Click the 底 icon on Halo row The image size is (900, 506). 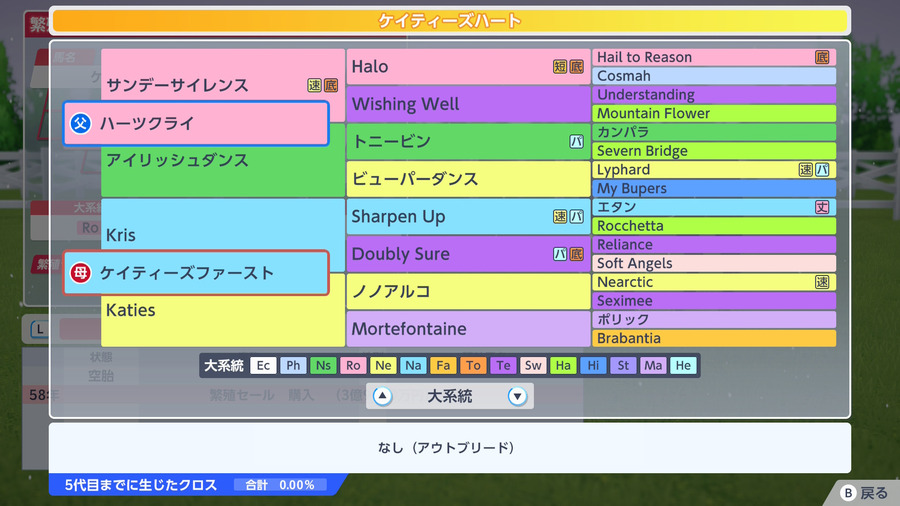(x=576, y=67)
